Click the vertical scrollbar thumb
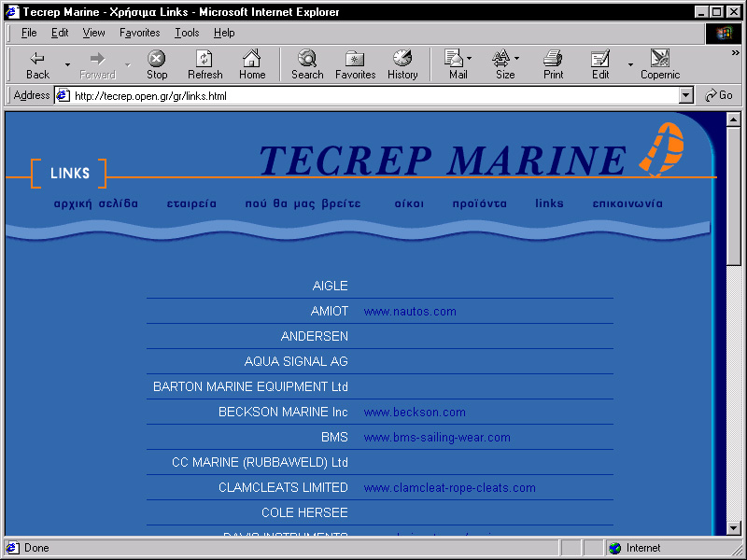747x560 pixels. [734, 195]
